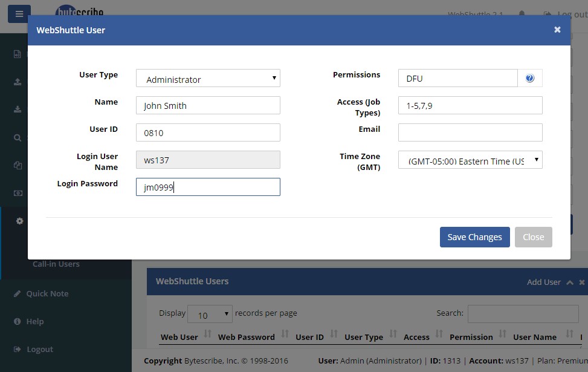Open the Time Zone dropdown
The height and width of the screenshot is (372, 588).
(x=470, y=160)
